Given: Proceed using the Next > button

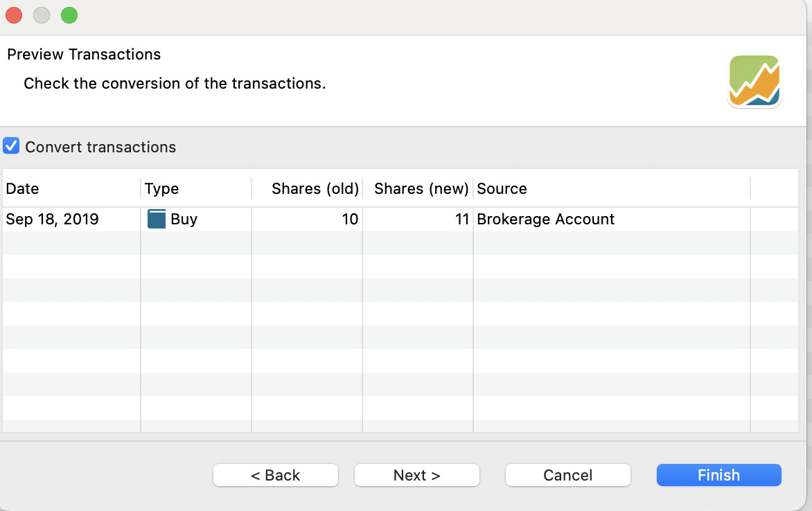Looking at the screenshot, I should pos(416,475).
